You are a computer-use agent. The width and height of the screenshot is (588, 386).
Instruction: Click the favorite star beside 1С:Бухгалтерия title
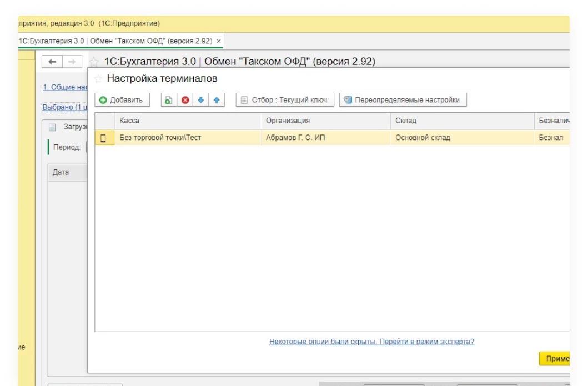[94, 62]
